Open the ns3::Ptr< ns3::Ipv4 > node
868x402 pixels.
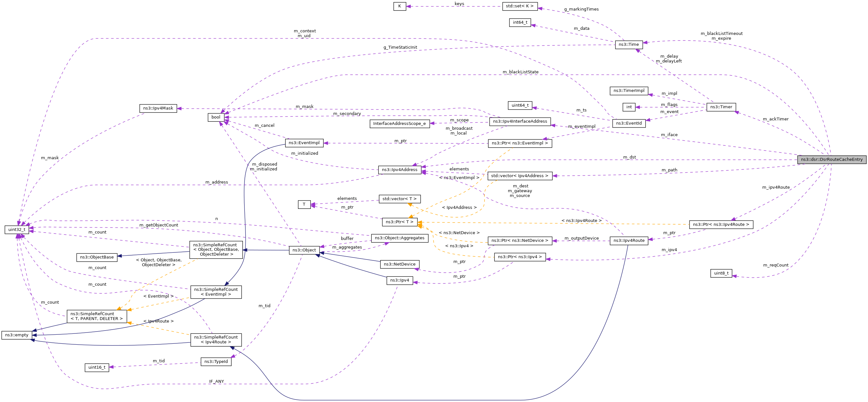520,257
